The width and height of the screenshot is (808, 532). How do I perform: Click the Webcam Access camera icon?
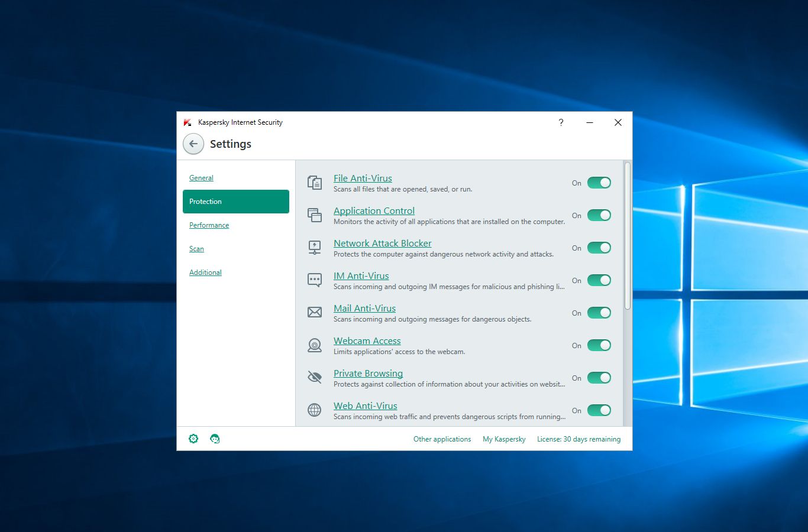click(315, 345)
